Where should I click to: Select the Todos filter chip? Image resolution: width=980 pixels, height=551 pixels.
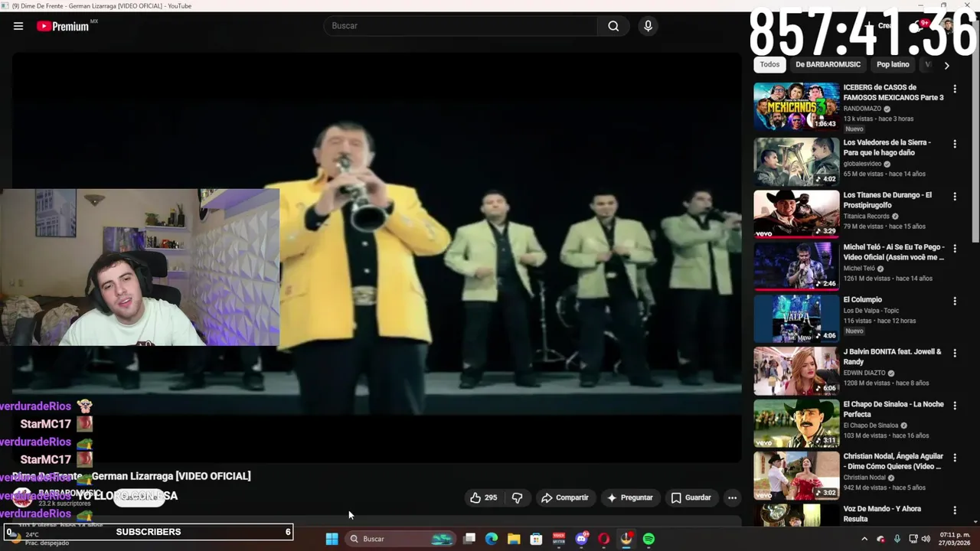769,65
